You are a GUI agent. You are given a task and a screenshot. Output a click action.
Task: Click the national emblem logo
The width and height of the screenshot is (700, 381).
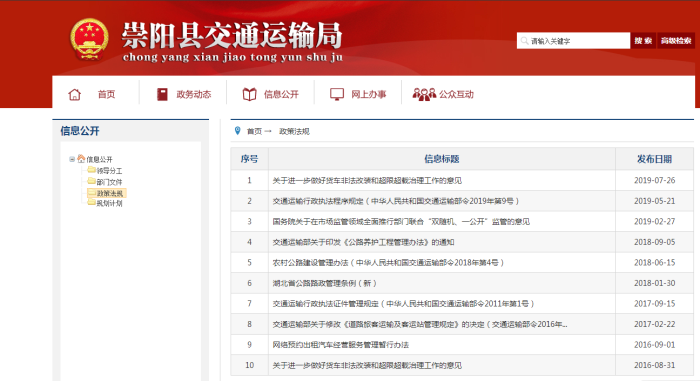(89, 39)
